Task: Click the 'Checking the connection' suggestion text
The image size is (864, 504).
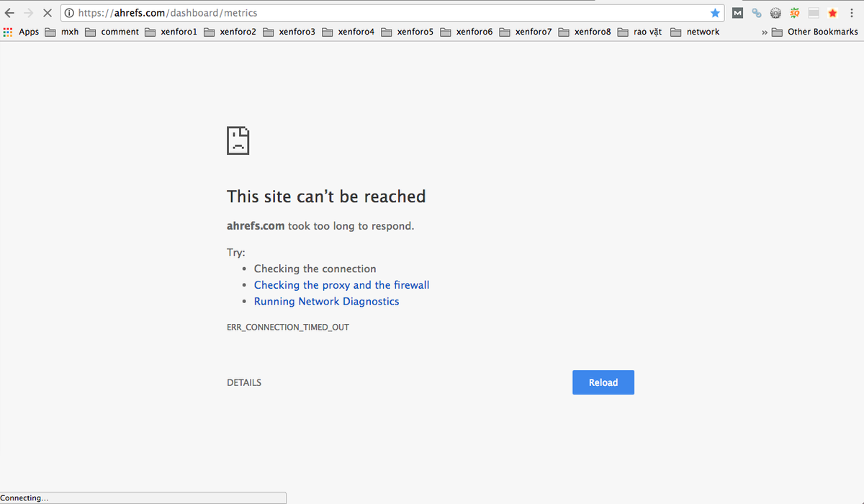Action: 315,269
